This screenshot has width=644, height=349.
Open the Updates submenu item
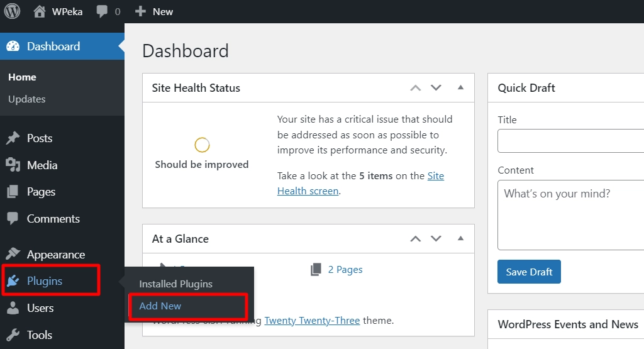click(26, 99)
